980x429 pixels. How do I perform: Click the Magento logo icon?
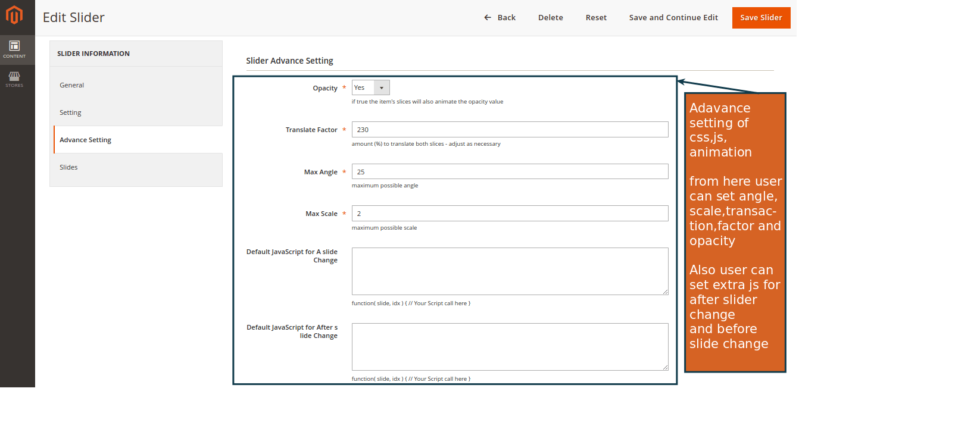tap(14, 15)
